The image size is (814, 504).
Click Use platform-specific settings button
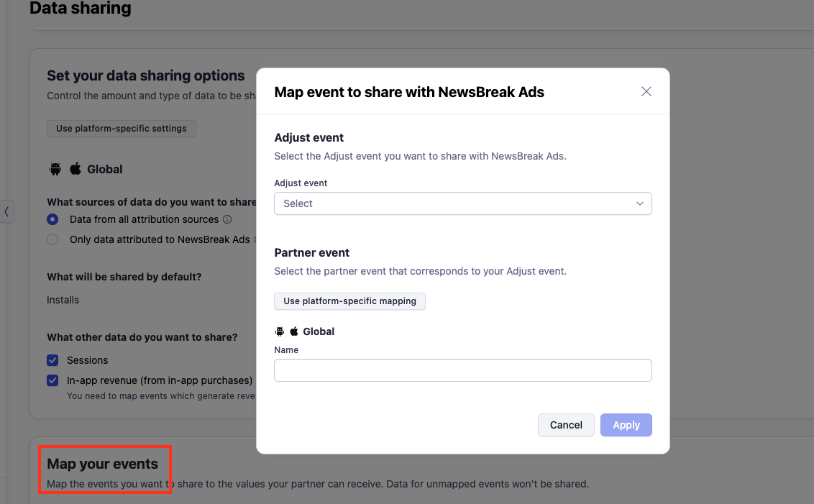121,129
